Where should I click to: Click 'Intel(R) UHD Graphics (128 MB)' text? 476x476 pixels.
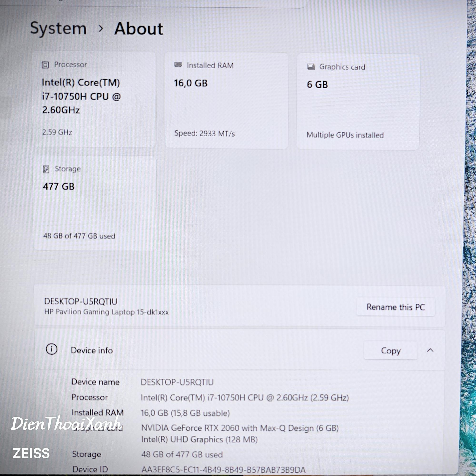199,440
